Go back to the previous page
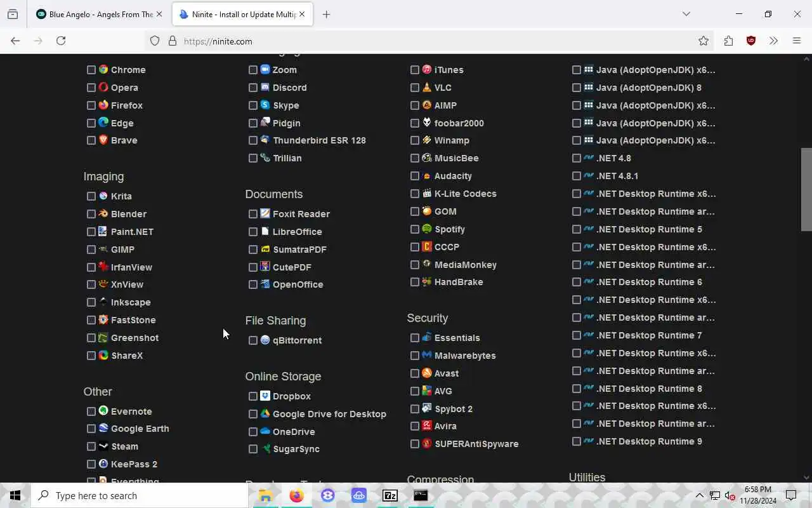812x508 pixels. tap(15, 41)
